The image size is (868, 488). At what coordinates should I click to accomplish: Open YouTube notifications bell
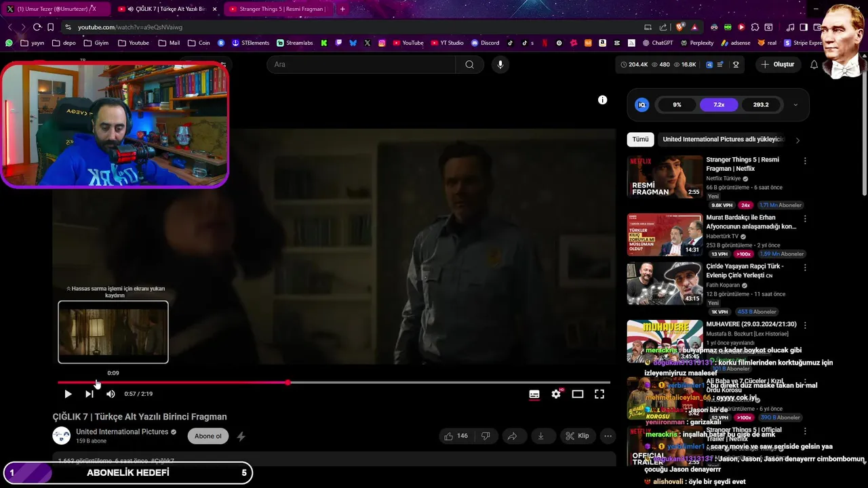tap(814, 64)
